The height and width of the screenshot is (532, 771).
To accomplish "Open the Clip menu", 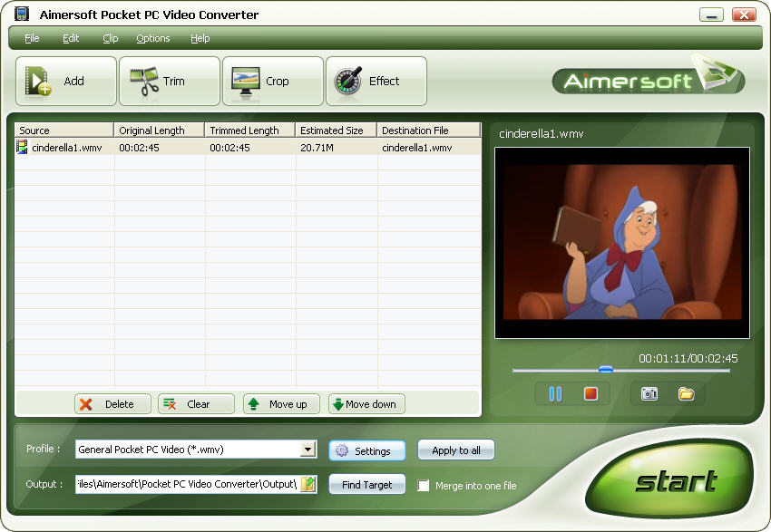I will point(110,38).
